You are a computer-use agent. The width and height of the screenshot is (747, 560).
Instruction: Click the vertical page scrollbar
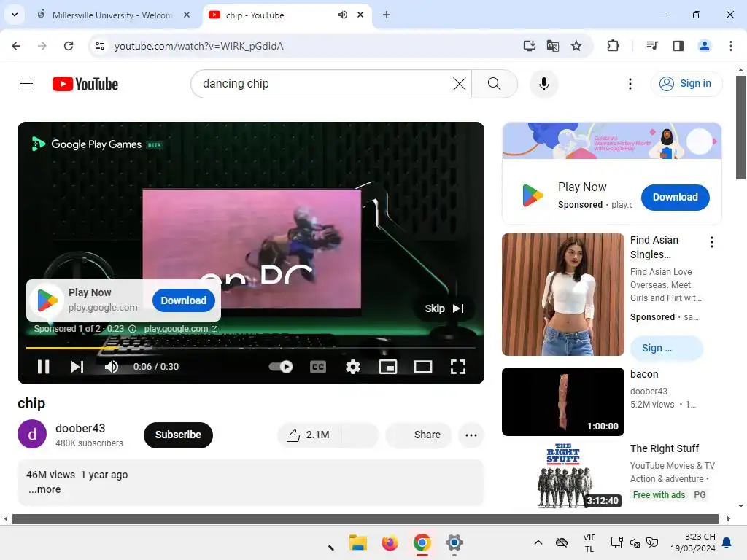pyautogui.click(x=740, y=128)
